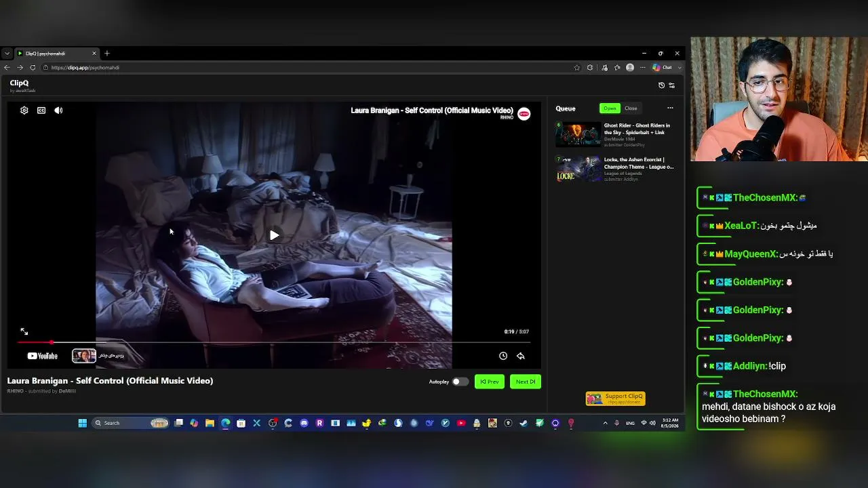Click the 'DeMilli' submitter name
868x488 pixels.
point(67,391)
